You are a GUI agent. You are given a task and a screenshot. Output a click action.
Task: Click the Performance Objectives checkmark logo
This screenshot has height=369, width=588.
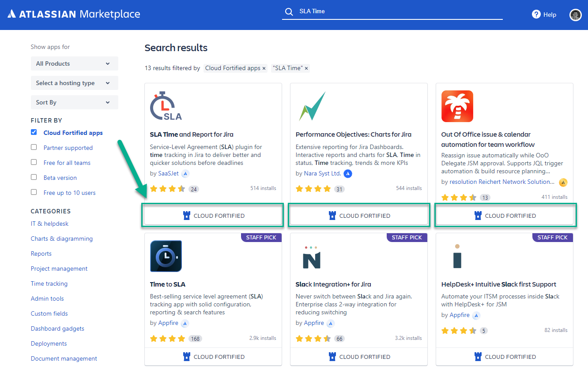(x=312, y=106)
